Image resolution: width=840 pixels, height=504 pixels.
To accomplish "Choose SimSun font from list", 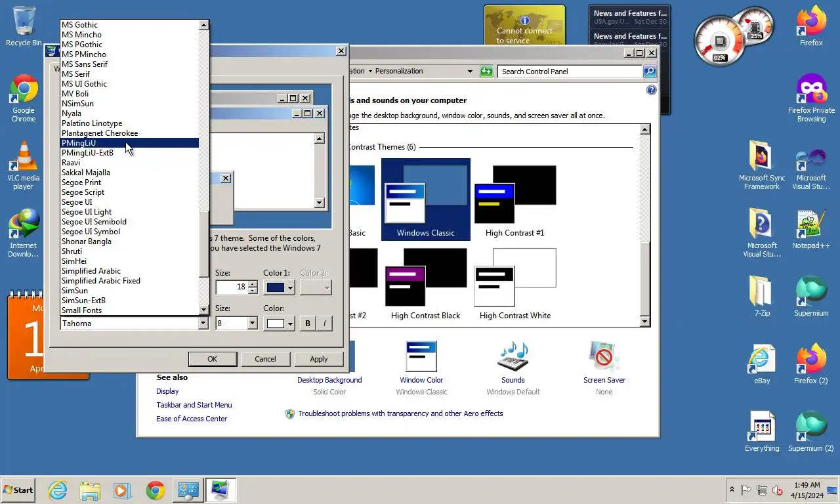I will [129, 291].
